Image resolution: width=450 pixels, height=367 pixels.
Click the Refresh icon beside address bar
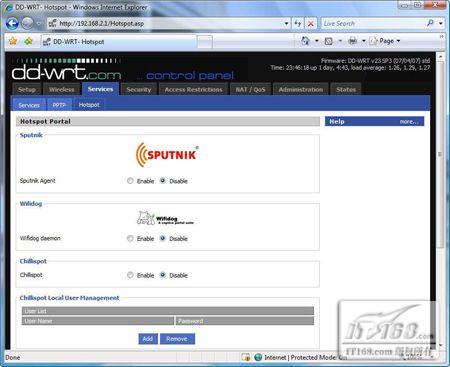tap(298, 23)
